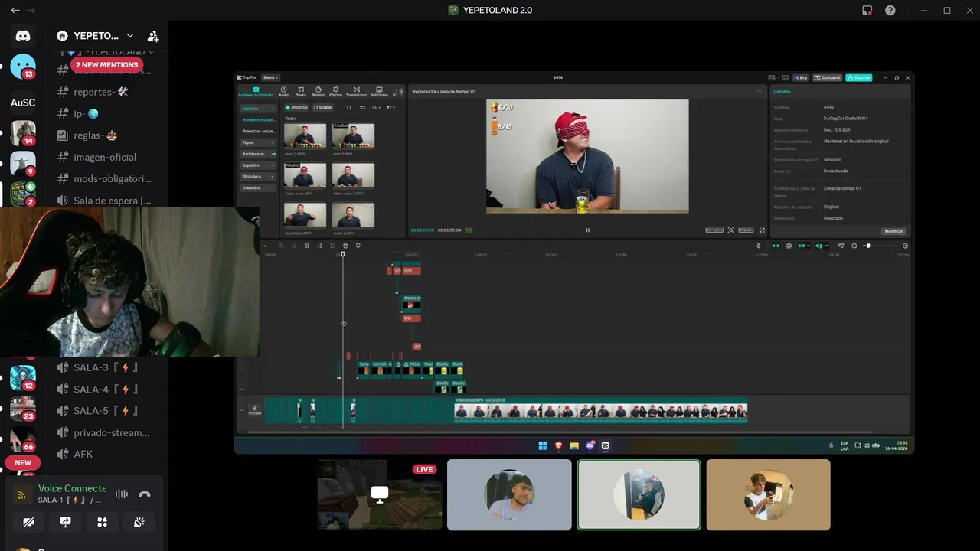Image resolution: width=980 pixels, height=551 pixels.
Task: Click the delete trash icon in CapCut timeline toolbar
Action: (345, 246)
